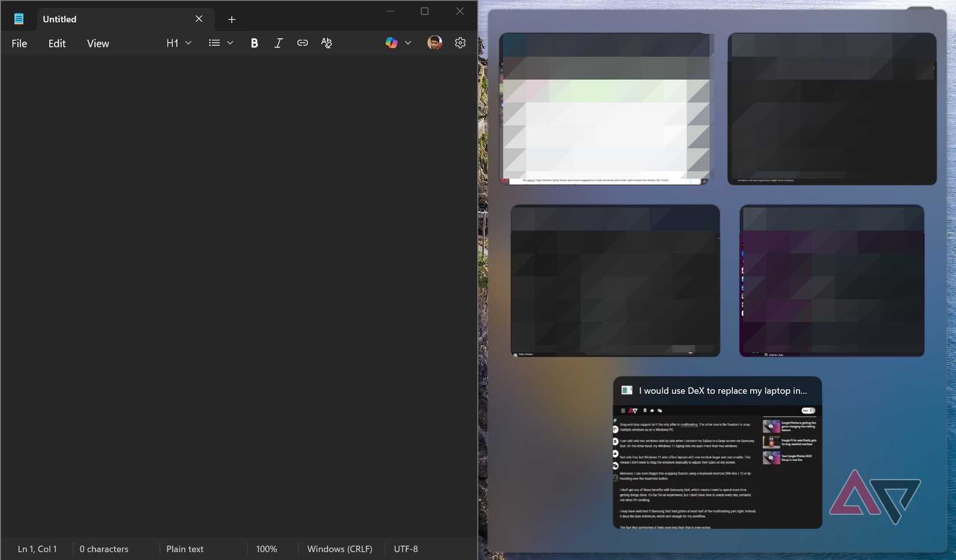The width and height of the screenshot is (956, 560).
Task: Toggle bold formatting
Action: (254, 42)
